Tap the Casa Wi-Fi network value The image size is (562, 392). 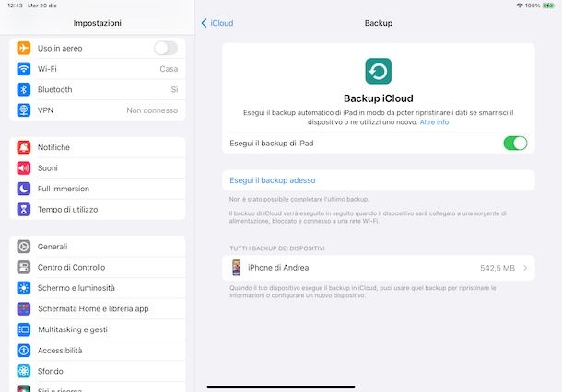coord(169,69)
